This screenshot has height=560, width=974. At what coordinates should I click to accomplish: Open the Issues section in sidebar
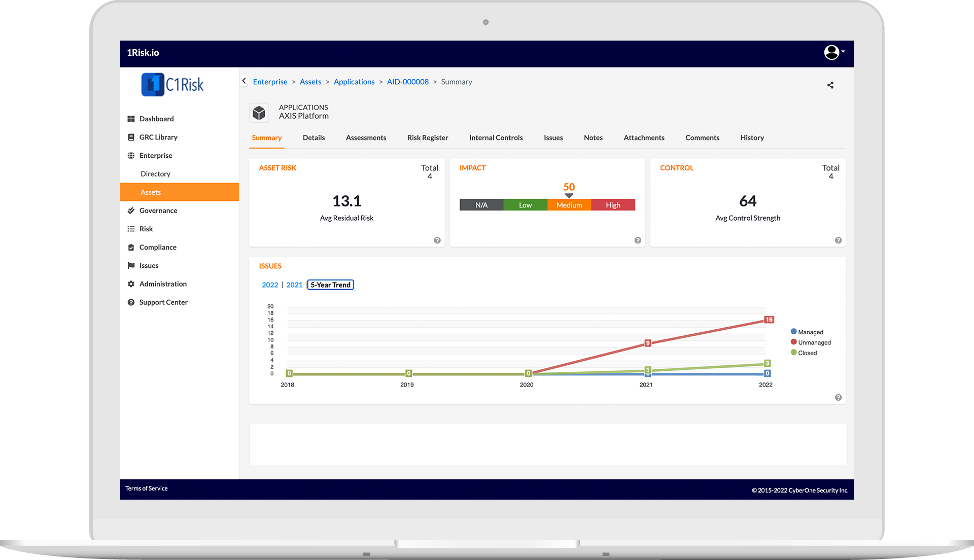149,265
